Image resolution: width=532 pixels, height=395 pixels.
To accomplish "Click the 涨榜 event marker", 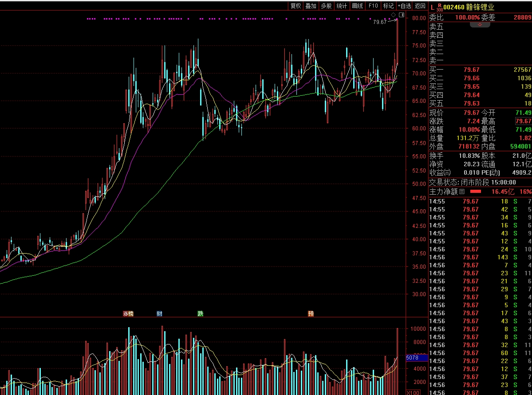I will pos(128,313).
